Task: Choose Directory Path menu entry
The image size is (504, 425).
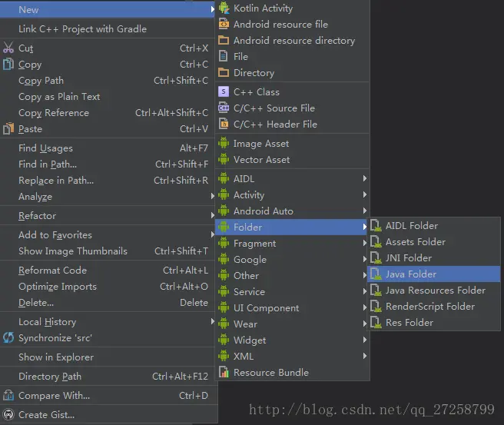Action: [108, 376]
